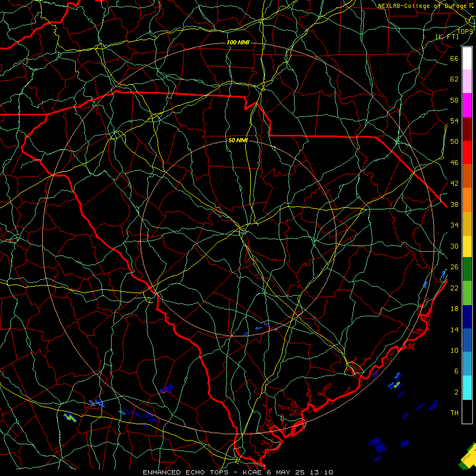476x476 pixels.
Task: Click the "KCAE" station identifier in caption
Action: tap(253, 472)
